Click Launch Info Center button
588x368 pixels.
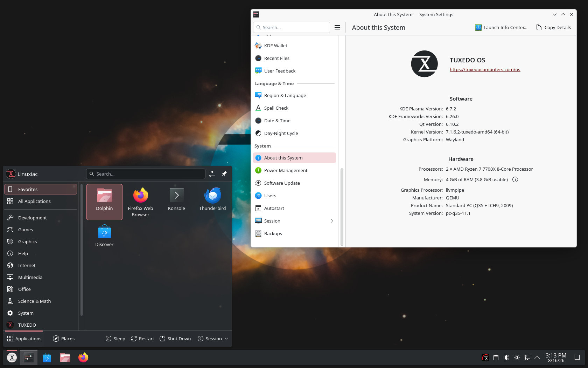click(501, 27)
